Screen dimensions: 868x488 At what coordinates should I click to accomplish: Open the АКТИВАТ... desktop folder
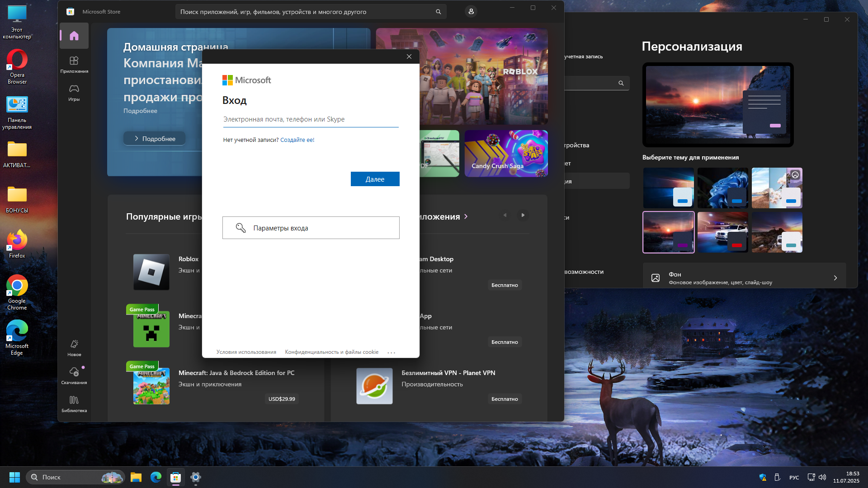coord(17,154)
